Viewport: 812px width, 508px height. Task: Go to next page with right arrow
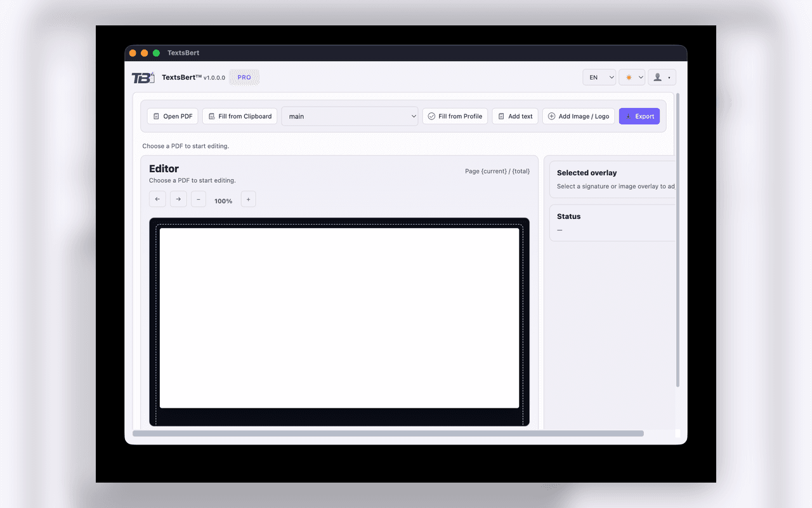pos(178,199)
